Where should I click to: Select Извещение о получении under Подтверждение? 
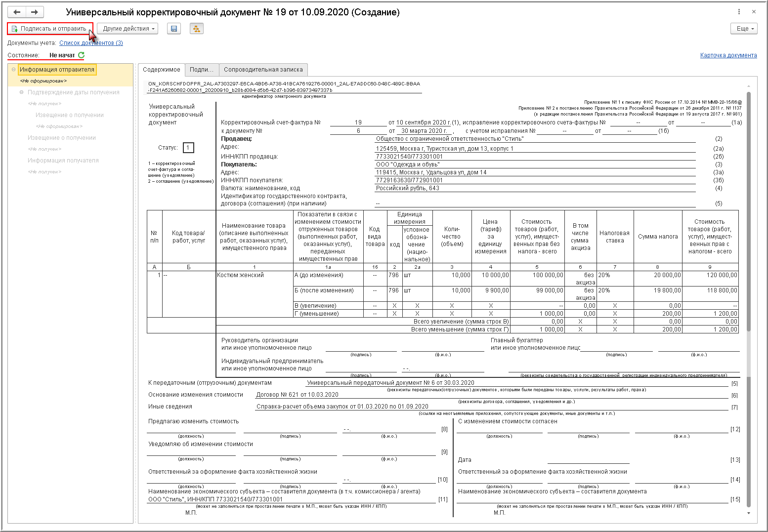(70, 115)
